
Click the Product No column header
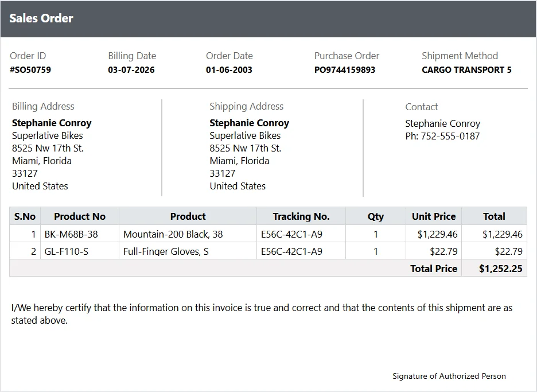[x=80, y=216]
